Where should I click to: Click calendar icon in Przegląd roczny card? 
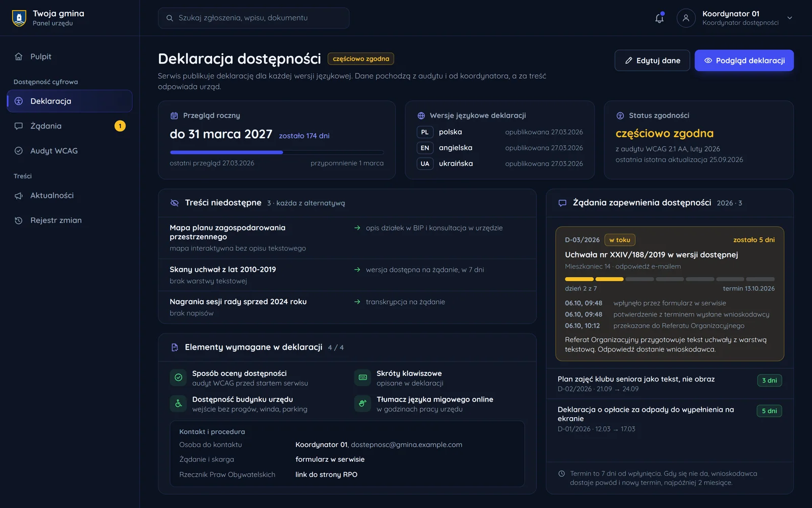(174, 116)
